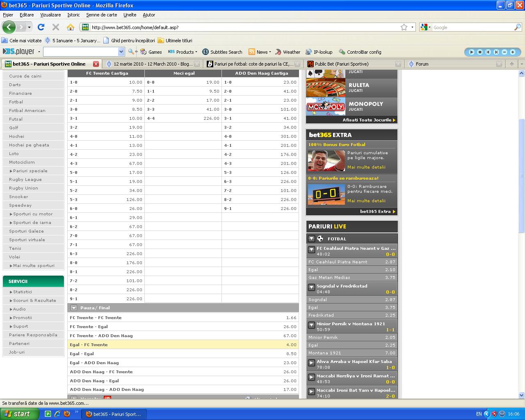525x420 pixels.
Task: Switch to the Public Bet tab
Action: pos(353,64)
